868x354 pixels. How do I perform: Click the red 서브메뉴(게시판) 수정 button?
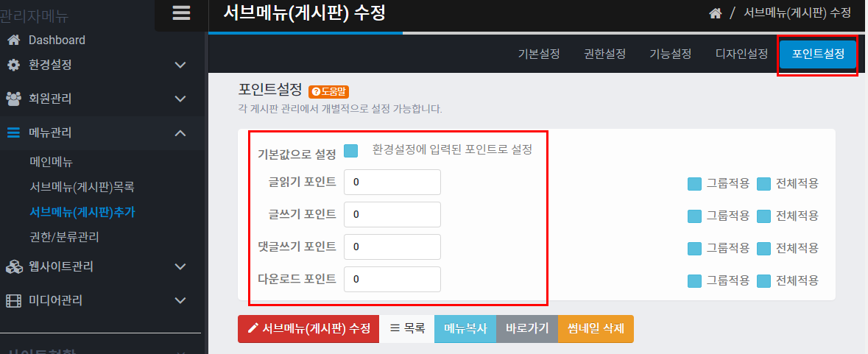[x=308, y=329]
